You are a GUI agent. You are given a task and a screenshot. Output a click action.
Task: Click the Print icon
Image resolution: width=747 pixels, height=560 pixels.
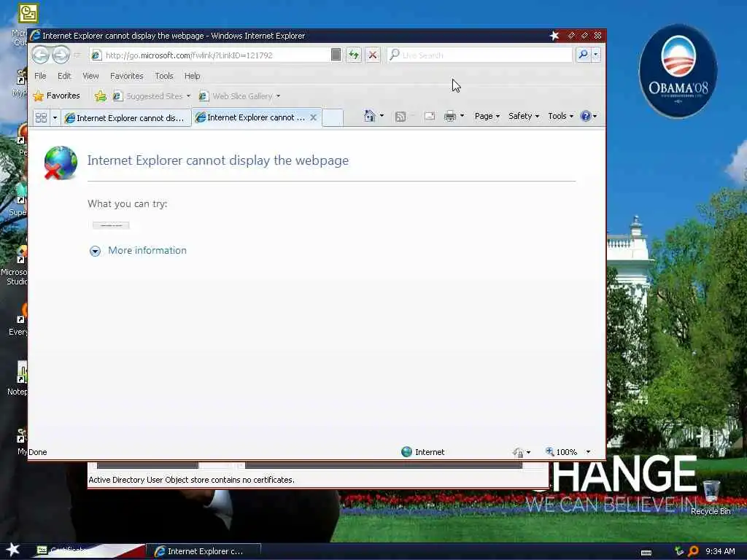[449, 116]
